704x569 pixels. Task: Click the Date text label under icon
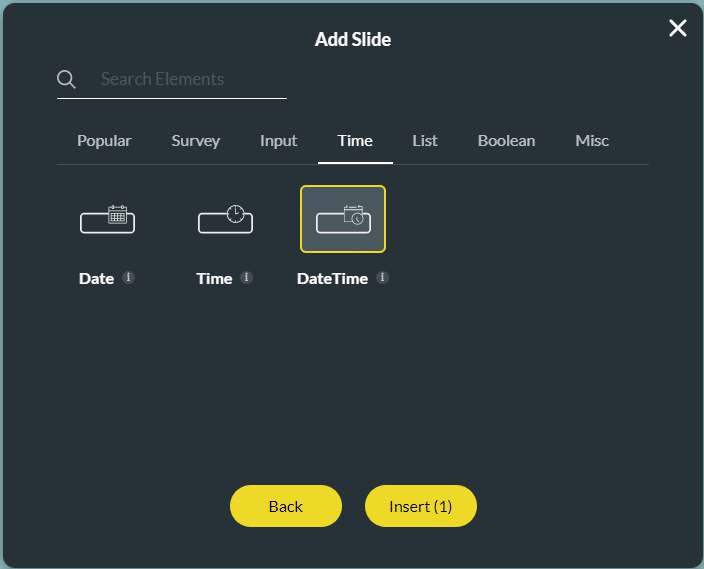pyautogui.click(x=96, y=279)
